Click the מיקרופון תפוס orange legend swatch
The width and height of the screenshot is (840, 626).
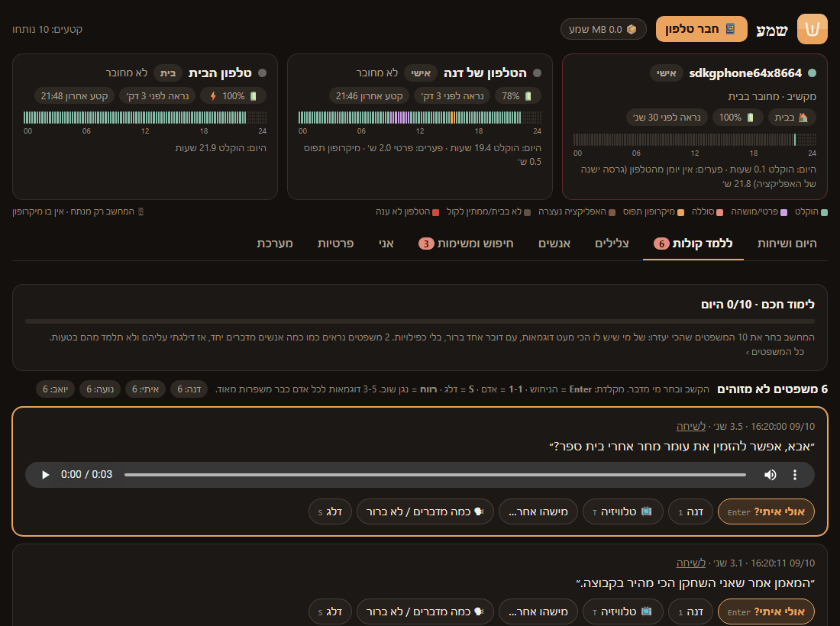[x=680, y=212]
